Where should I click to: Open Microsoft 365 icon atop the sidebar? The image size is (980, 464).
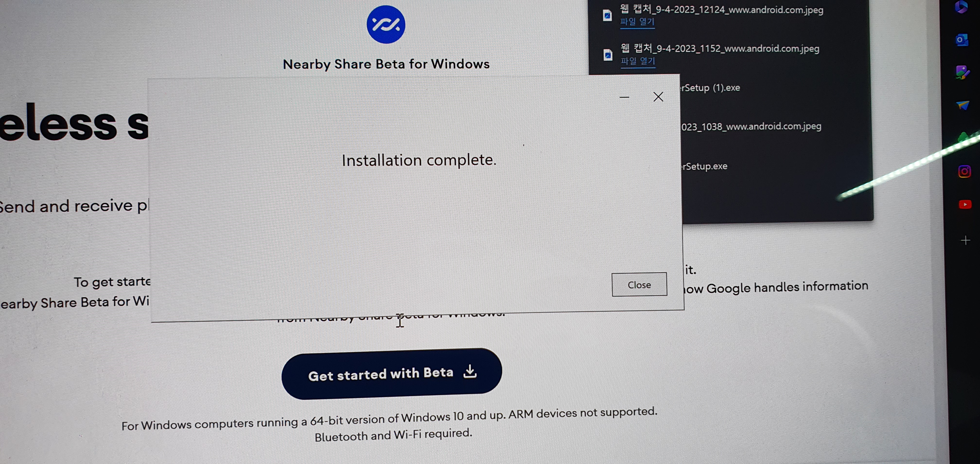pos(962,7)
